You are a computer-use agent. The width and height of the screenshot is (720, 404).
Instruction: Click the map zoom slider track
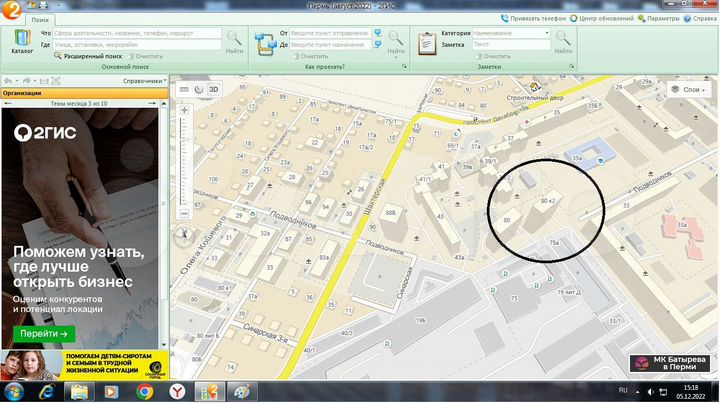point(184,160)
